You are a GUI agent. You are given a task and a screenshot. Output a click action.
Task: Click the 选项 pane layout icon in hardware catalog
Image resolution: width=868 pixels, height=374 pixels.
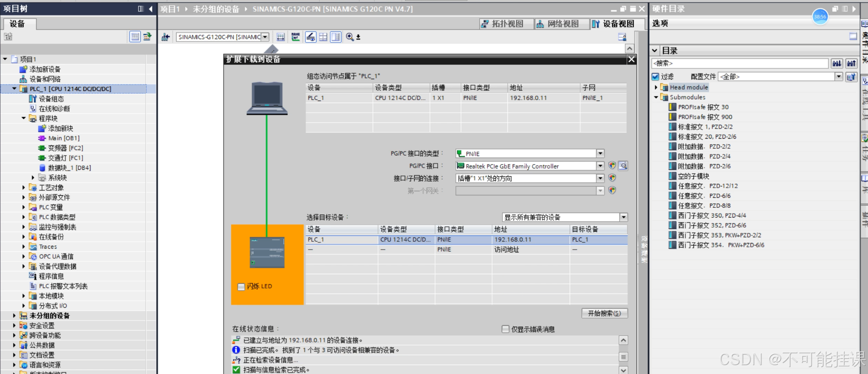[853, 36]
